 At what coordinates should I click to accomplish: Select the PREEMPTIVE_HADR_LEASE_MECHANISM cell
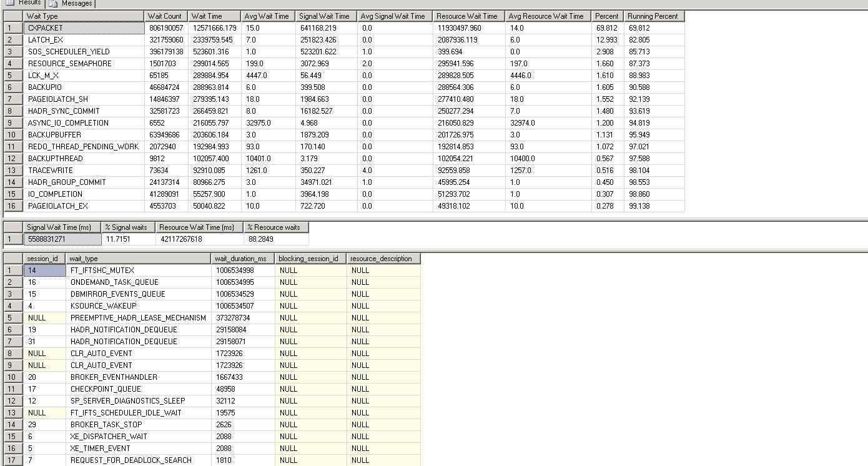point(139,318)
